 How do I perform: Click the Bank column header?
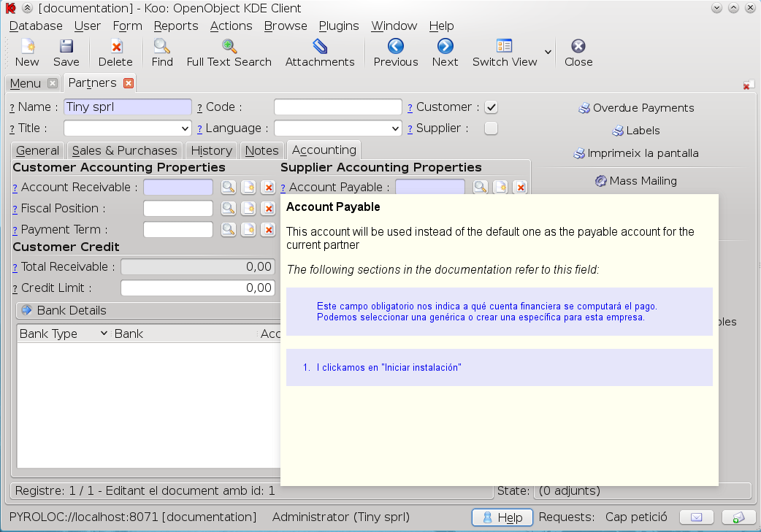[x=185, y=334]
